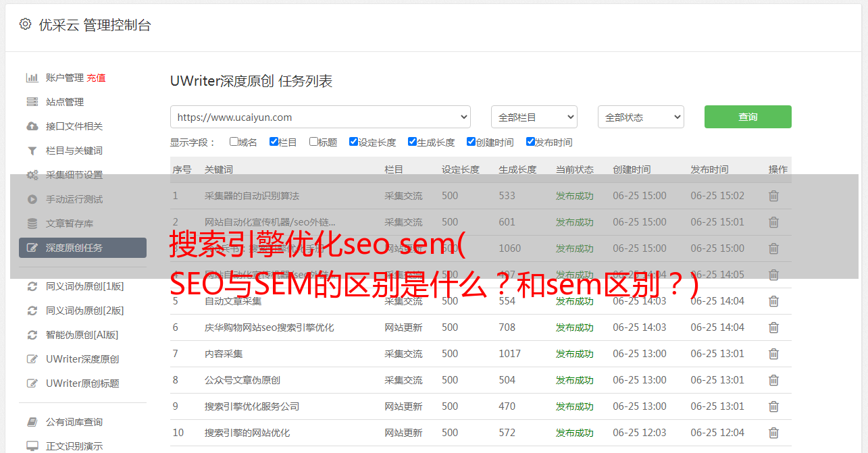868x453 pixels.
Task: Open the https://www.ucaiyun.com site dropdown
Action: tap(320, 117)
